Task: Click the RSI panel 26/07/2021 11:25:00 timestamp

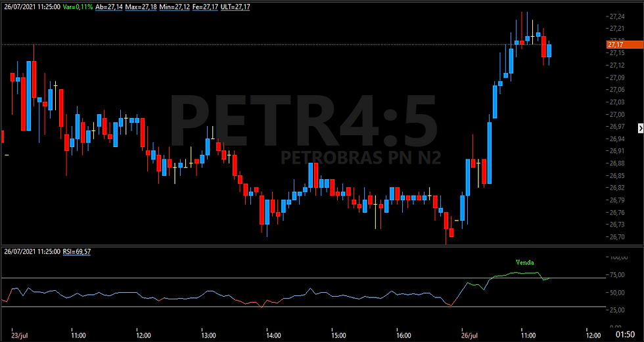Action: 32,252
